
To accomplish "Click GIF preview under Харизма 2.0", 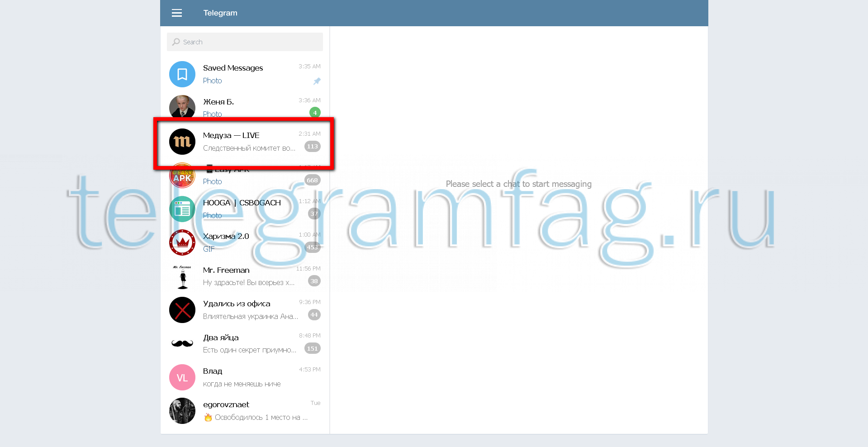I will tap(209, 249).
